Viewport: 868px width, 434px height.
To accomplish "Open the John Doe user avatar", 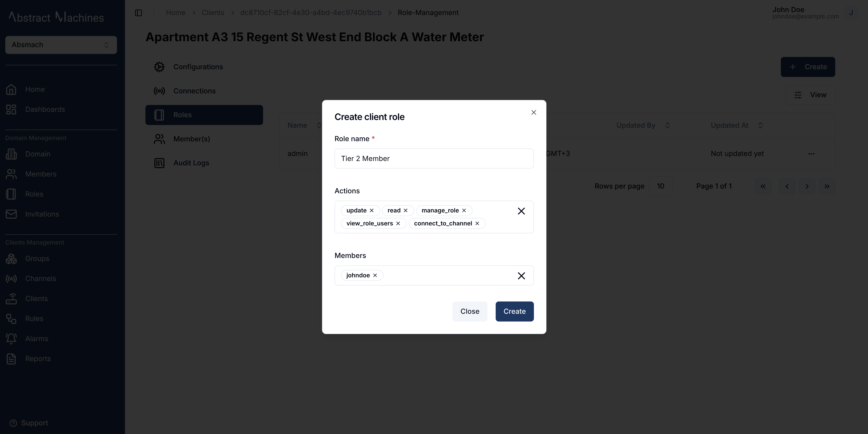I will coord(851,13).
